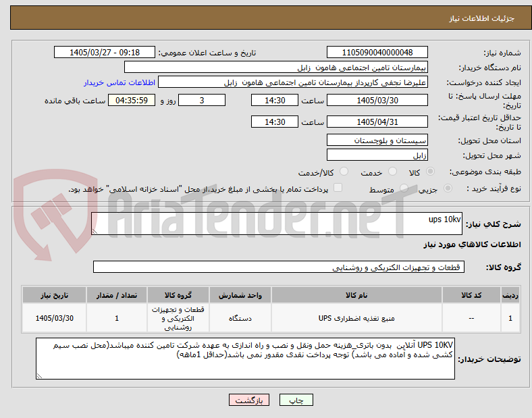
Task: Select the کالا/خدمت radio button
Action: click(344, 172)
